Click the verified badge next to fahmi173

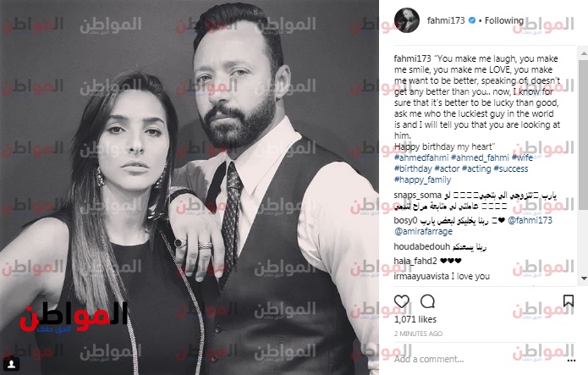(x=472, y=20)
